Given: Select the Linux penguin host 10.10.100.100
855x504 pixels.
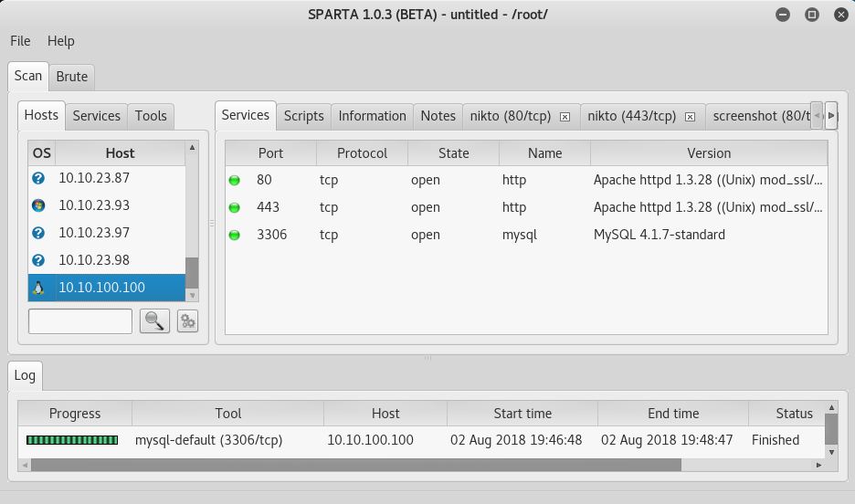Looking at the screenshot, I should [100, 288].
